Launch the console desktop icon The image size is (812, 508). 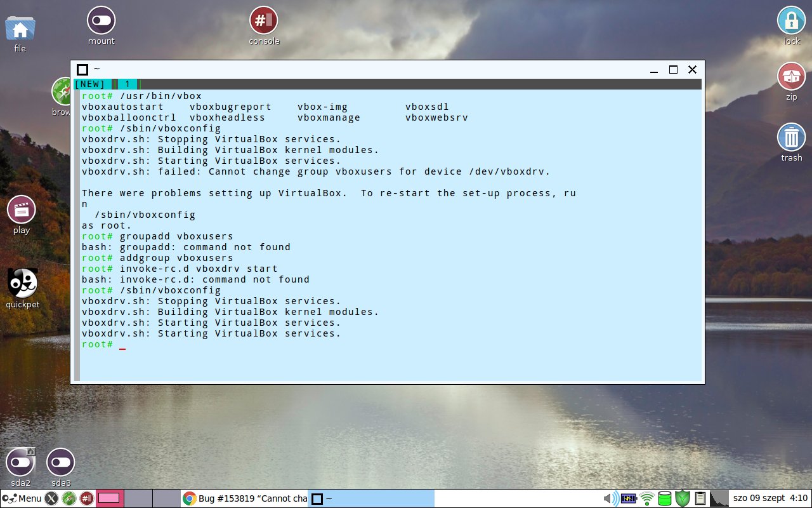pos(264,20)
